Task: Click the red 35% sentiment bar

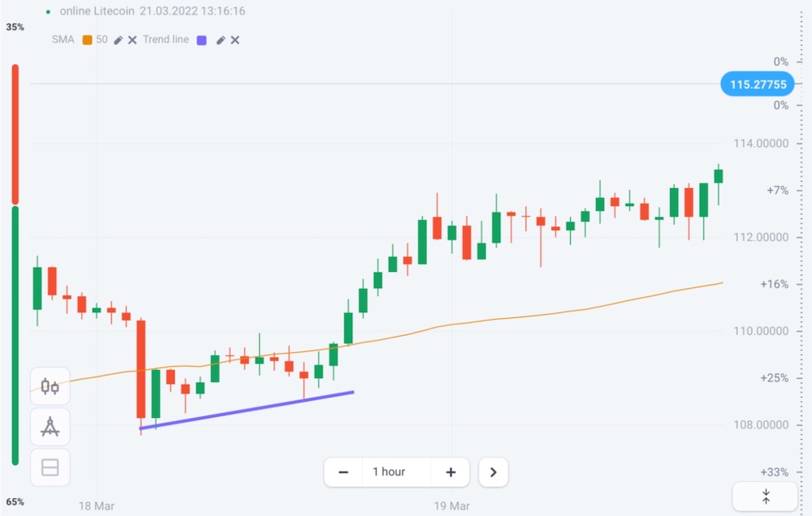Action: pyautogui.click(x=15, y=134)
